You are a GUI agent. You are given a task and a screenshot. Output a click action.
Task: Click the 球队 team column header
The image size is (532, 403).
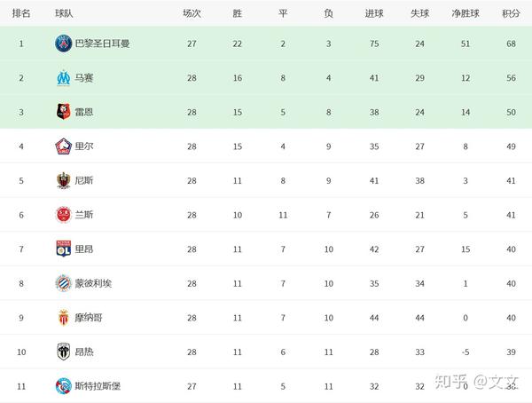point(64,13)
